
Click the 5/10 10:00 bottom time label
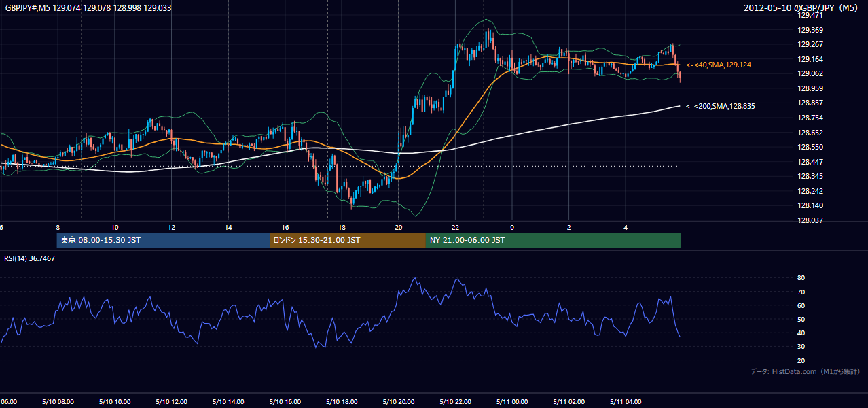115,402
